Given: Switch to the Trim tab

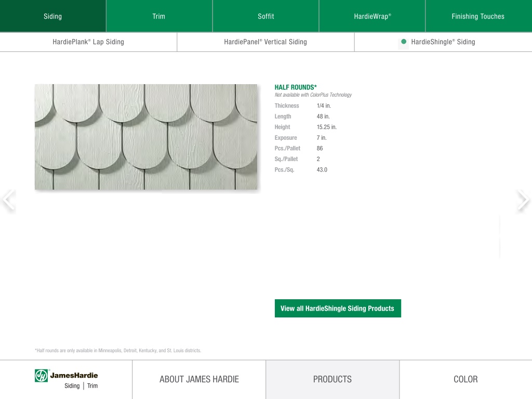Looking at the screenshot, I should (x=159, y=16).
